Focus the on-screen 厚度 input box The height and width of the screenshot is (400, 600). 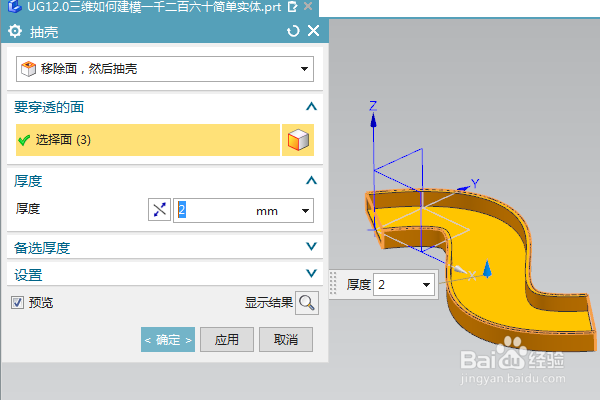pyautogui.click(x=396, y=284)
